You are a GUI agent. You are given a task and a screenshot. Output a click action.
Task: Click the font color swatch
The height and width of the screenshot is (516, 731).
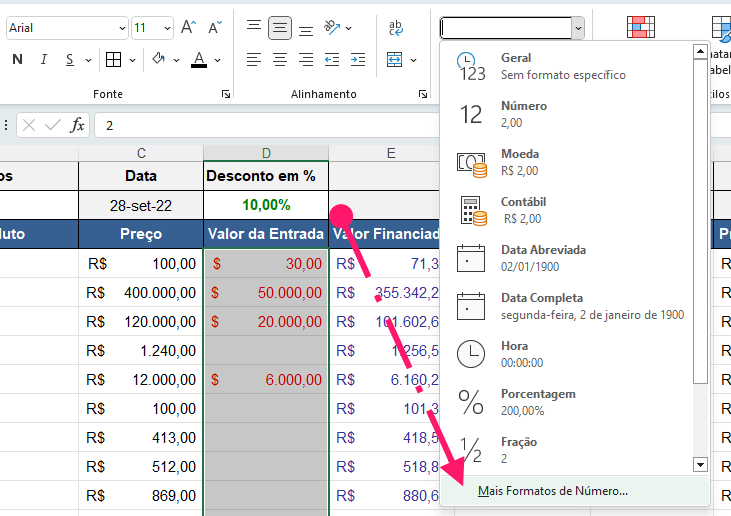(199, 60)
